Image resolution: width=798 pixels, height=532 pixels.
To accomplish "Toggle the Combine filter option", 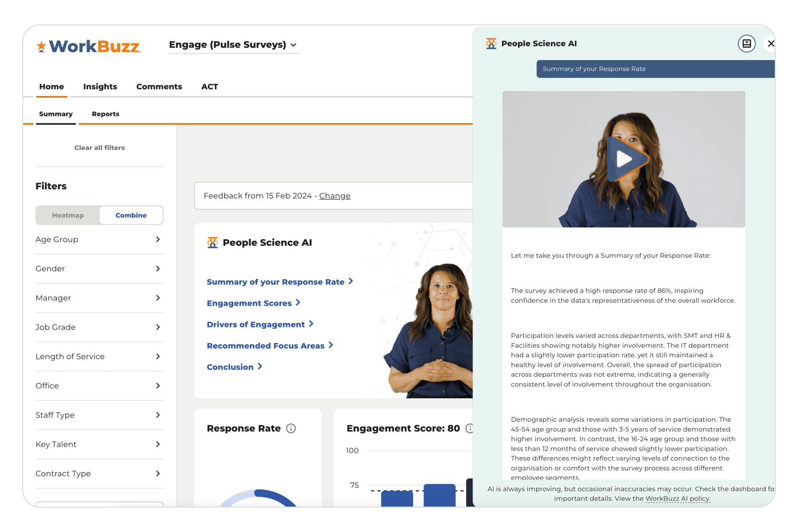I will click(130, 215).
